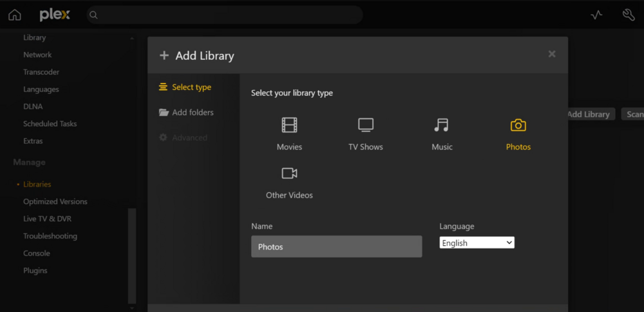
Task: Open Console in sidebar
Action: click(x=37, y=253)
